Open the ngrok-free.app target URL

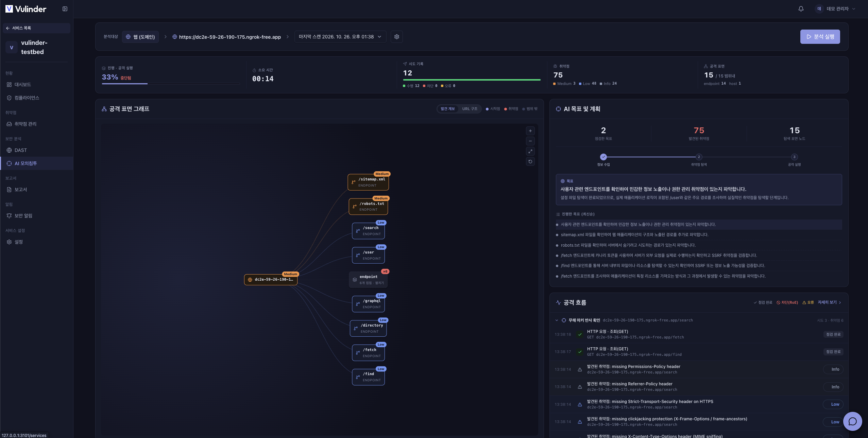pyautogui.click(x=227, y=37)
